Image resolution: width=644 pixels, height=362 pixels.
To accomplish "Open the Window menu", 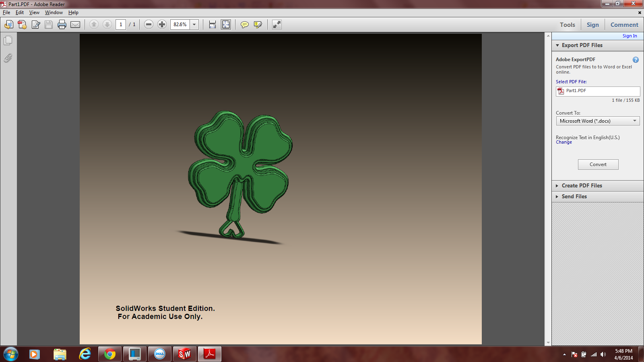I will 54,12.
